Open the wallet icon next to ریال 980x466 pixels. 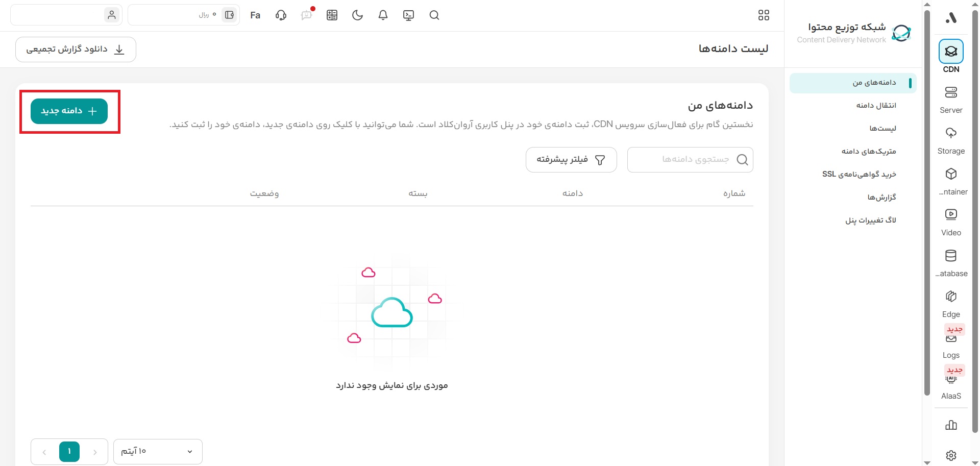click(230, 15)
